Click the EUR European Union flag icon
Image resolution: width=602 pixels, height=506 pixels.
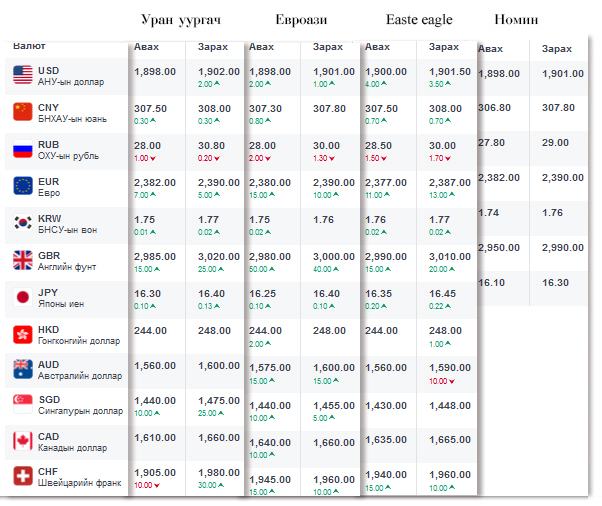click(23, 185)
